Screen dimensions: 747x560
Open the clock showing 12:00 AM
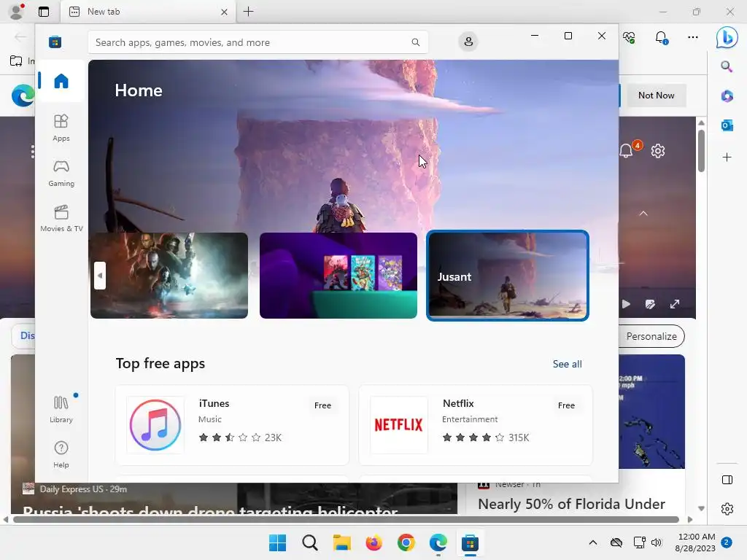(x=695, y=542)
